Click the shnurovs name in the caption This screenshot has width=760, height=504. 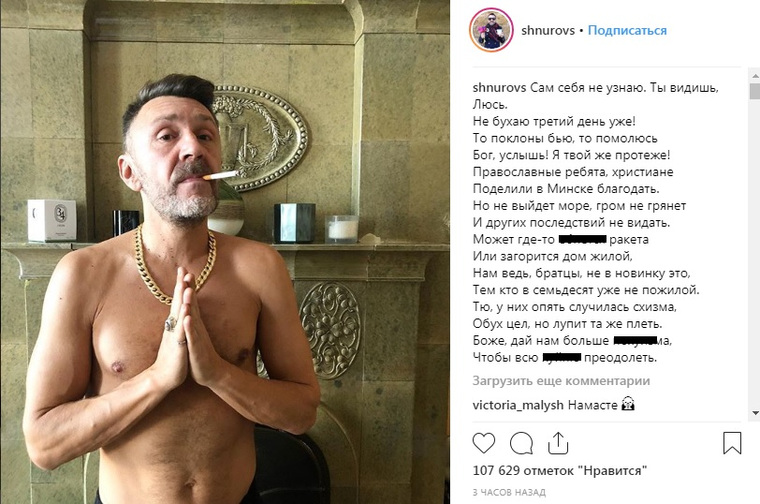coord(499,88)
